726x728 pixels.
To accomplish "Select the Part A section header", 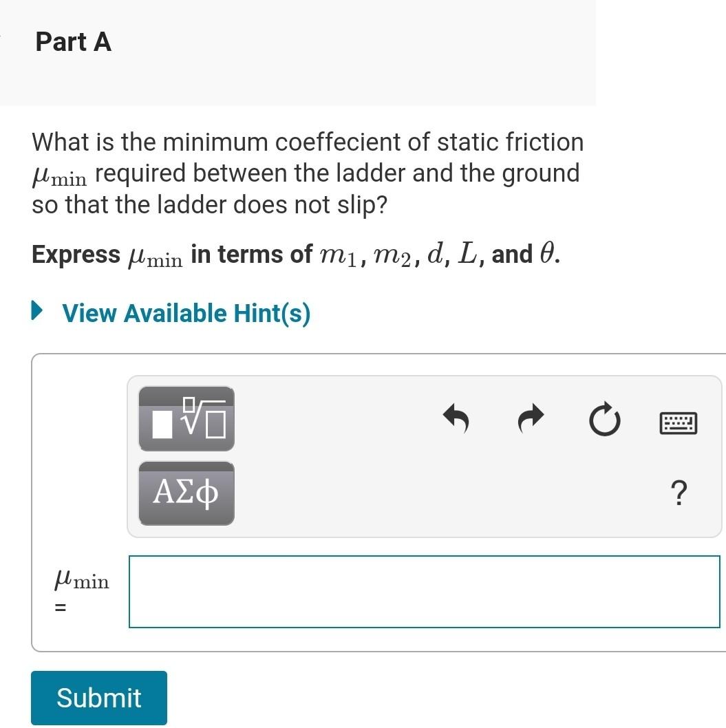I will (73, 41).
